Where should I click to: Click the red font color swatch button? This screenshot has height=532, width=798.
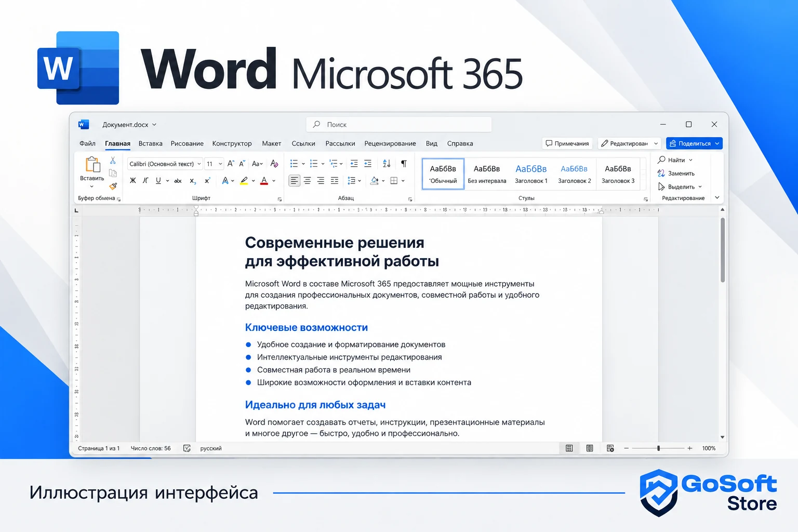[x=264, y=181]
